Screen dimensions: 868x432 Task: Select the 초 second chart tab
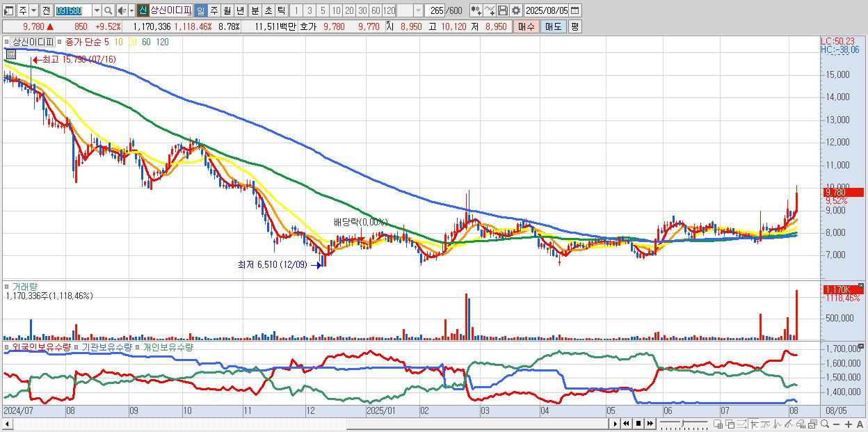point(268,10)
